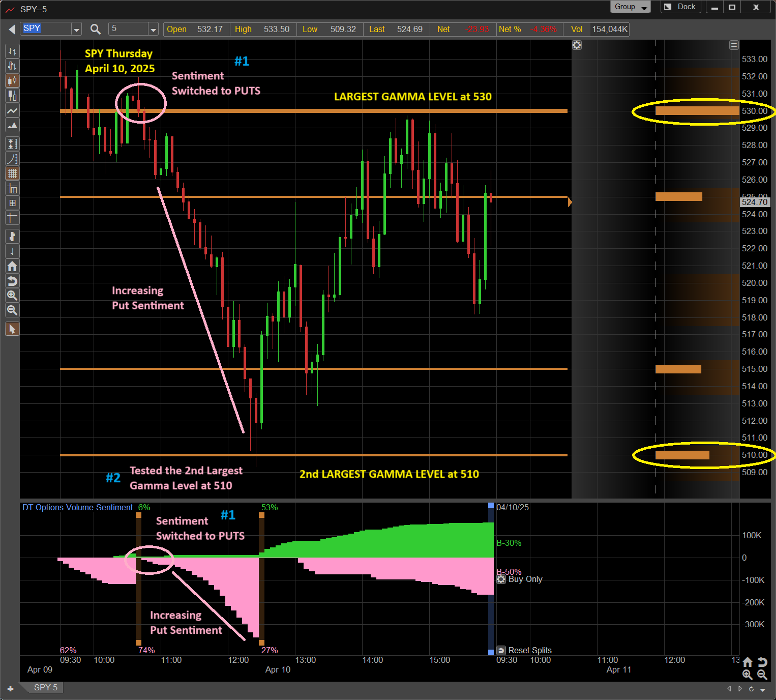The height and width of the screenshot is (700, 776).
Task: Click the undo arrow in left toolbar
Action: [x=12, y=281]
